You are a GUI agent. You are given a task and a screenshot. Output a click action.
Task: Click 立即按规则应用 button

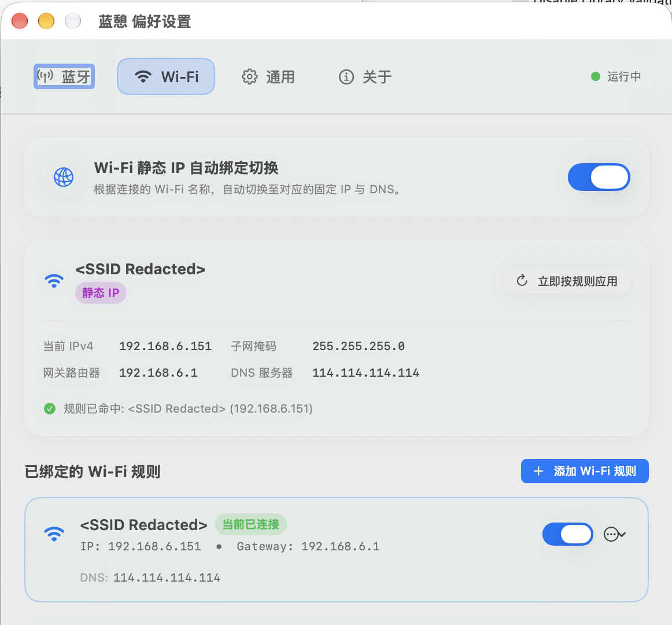click(x=567, y=281)
